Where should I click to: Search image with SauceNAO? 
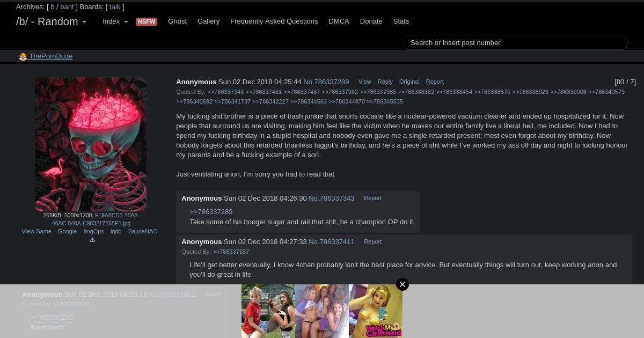click(143, 232)
